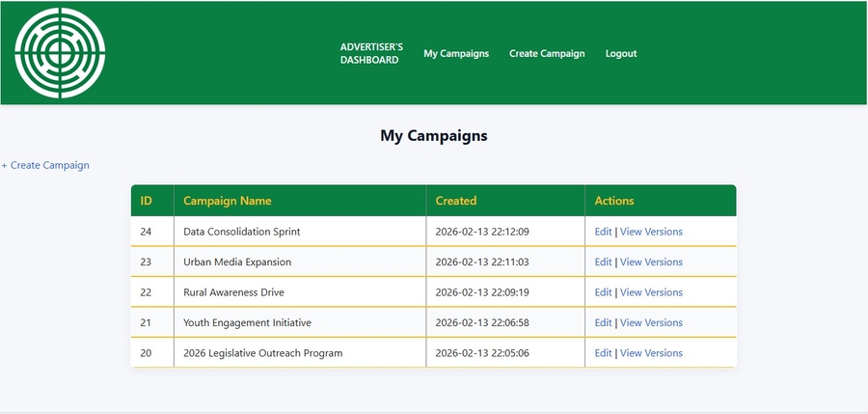Edit the 2026 Legislative Outreach Program

click(603, 353)
